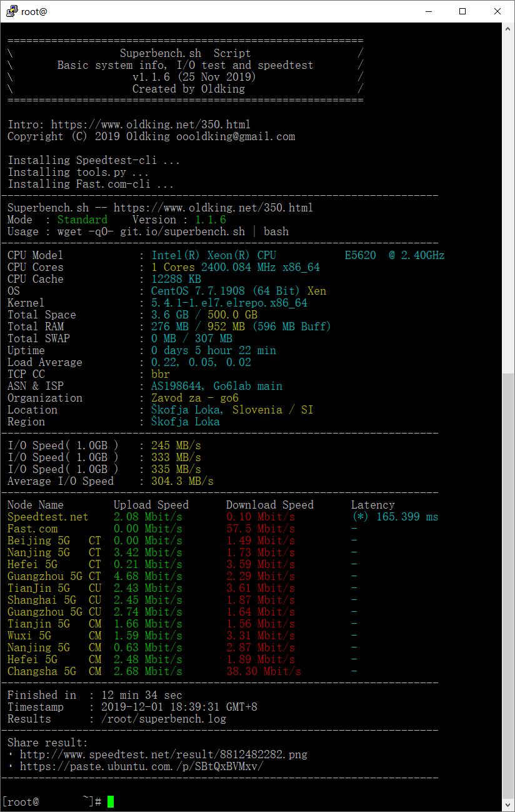
Task: Click the Average I/O Speed value
Action: point(182,481)
